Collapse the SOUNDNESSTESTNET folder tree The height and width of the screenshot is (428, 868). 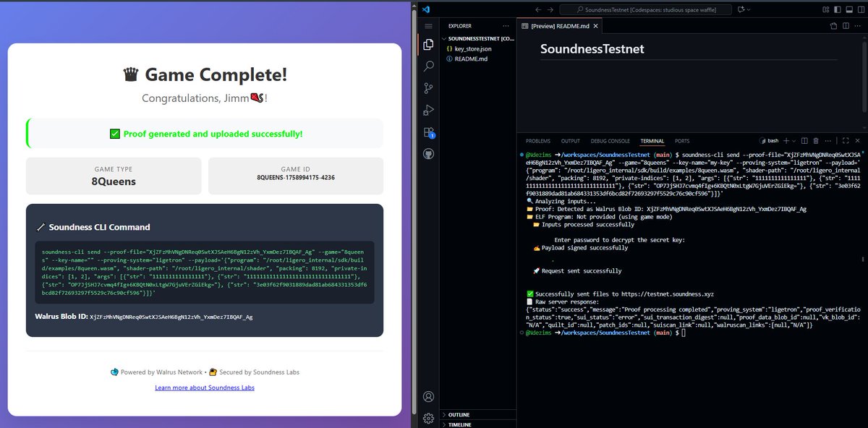480,38
